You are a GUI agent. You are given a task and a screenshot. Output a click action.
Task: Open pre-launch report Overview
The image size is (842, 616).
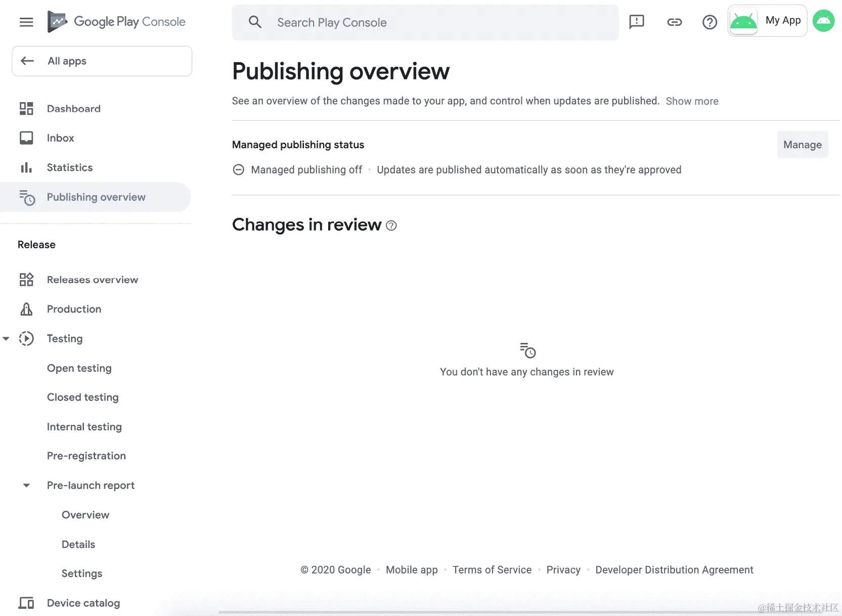[x=85, y=515]
